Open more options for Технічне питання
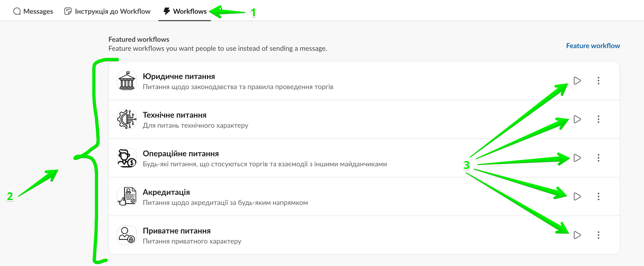644x266 pixels. pos(599,119)
